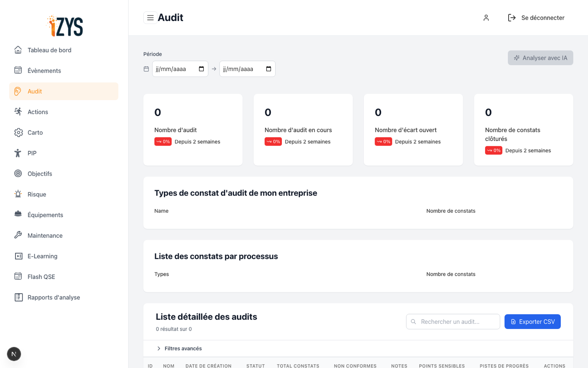Click the Nombre d'écart ouvert label

[406, 130]
